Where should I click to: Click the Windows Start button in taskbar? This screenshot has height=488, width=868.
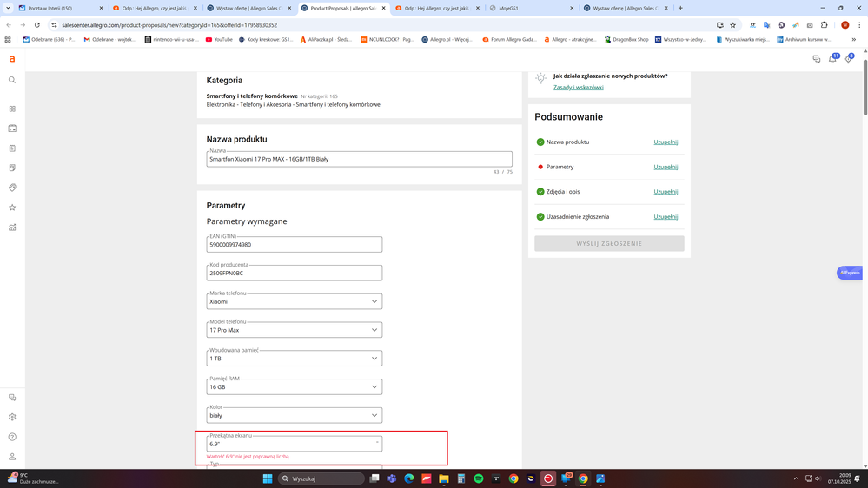coord(267,478)
